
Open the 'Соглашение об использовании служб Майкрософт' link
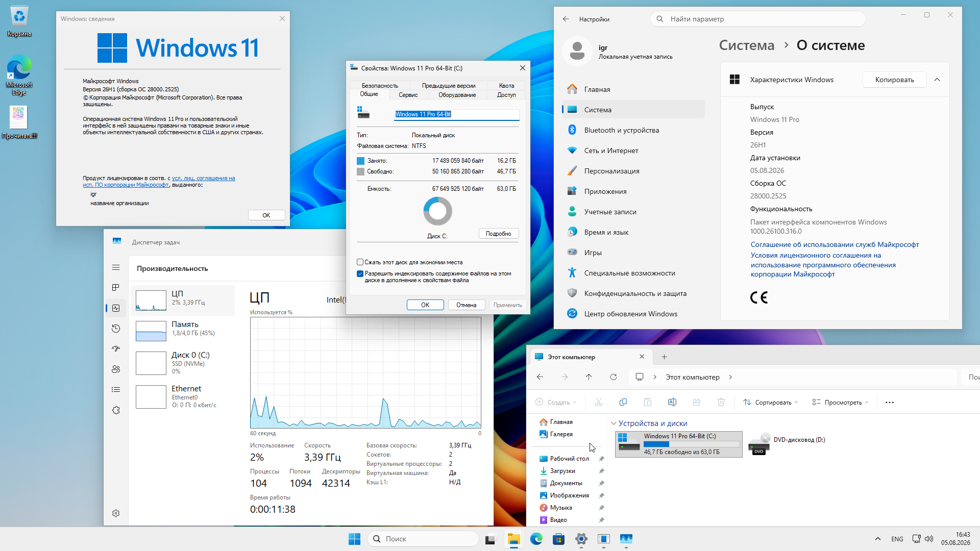(835, 244)
